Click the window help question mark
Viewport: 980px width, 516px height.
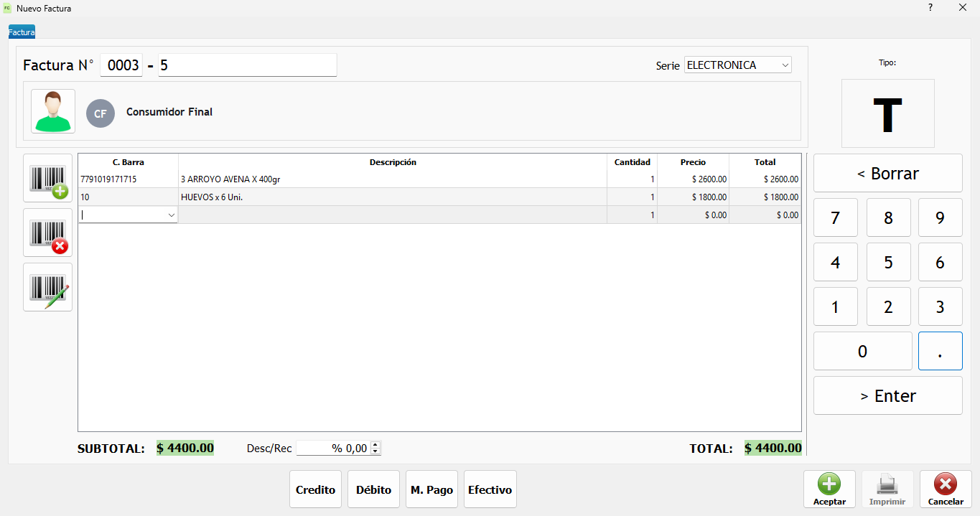coord(930,8)
